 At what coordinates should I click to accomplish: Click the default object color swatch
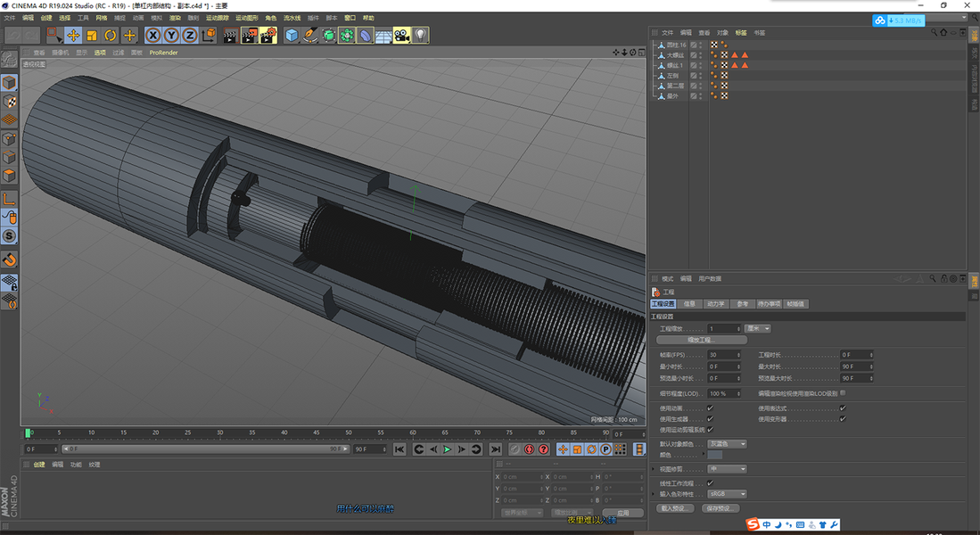pyautogui.click(x=715, y=455)
